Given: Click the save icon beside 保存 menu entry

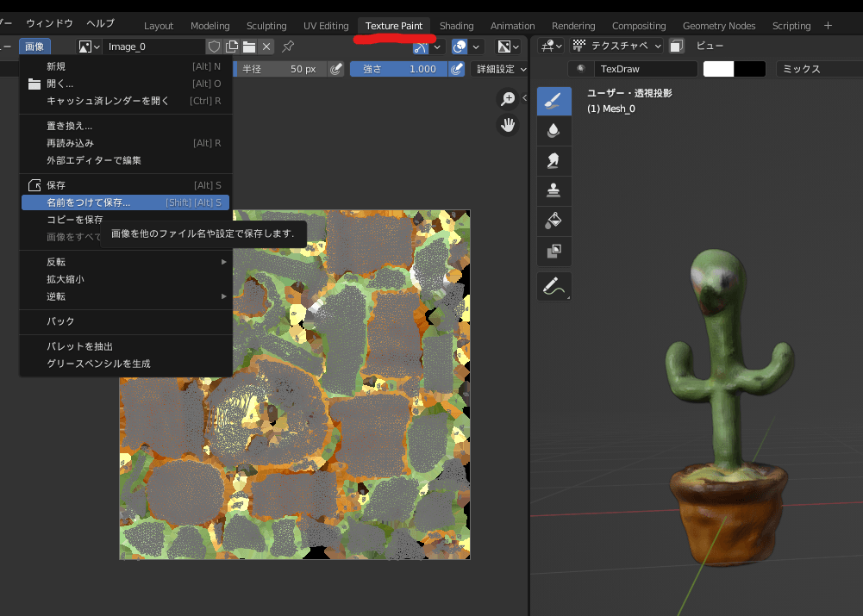Looking at the screenshot, I should [x=34, y=185].
